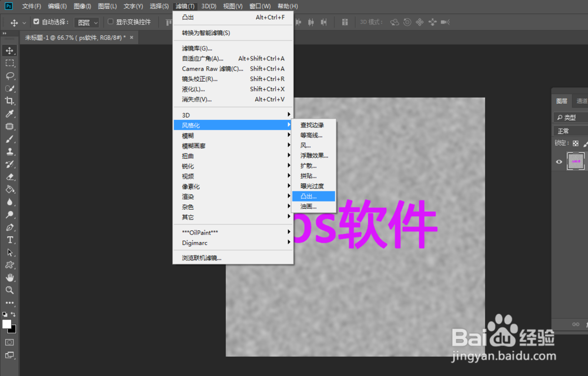Select the Lasso tool
Screen dimensions: 588x376
[10, 76]
